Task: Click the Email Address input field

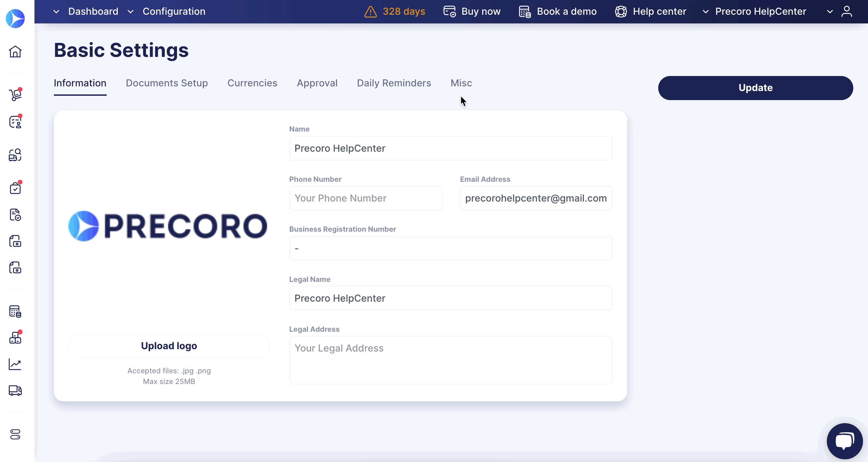Action: coord(536,198)
